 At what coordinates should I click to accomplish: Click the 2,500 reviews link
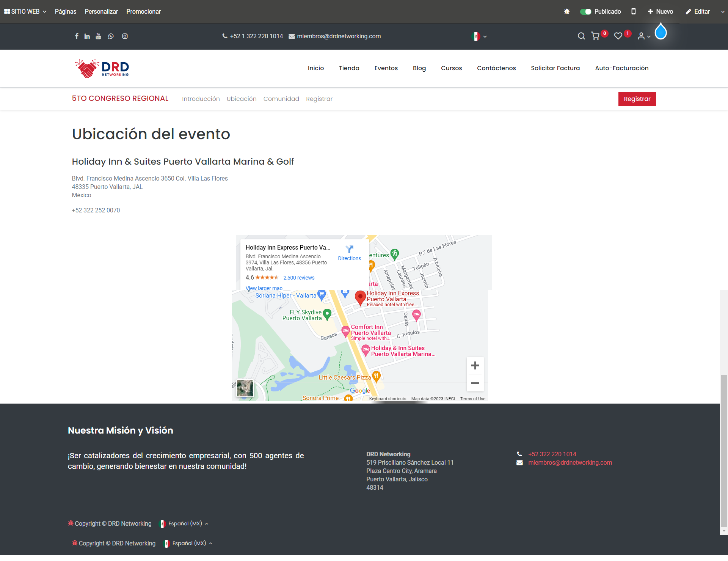(x=299, y=278)
